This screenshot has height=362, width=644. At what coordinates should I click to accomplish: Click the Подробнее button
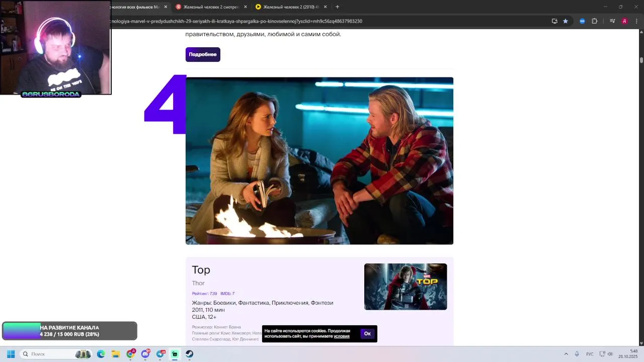coord(203,54)
